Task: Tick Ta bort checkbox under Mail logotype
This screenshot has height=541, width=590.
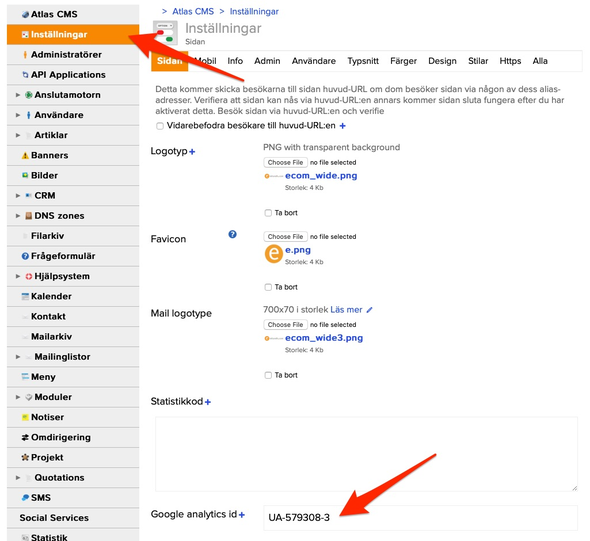Action: pyautogui.click(x=268, y=375)
